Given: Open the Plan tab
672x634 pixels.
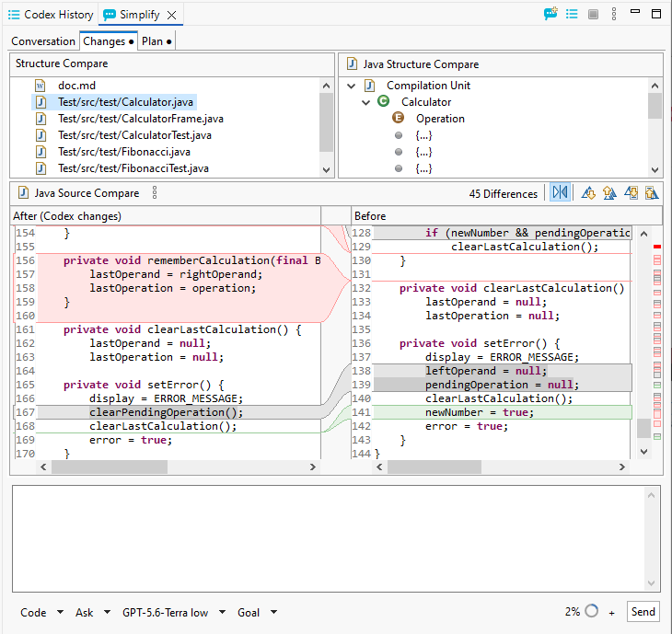Looking at the screenshot, I should [156, 41].
